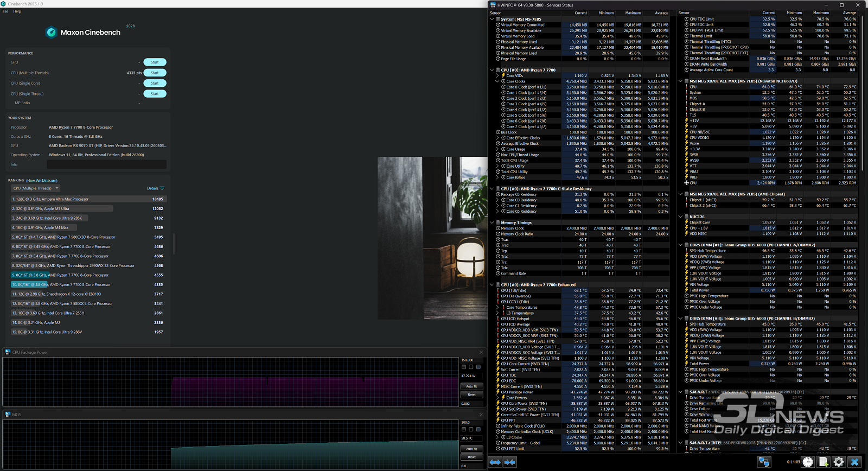
Task: Open the CPU (Multiple Threads) ranking dropdown
Action: (x=36, y=188)
